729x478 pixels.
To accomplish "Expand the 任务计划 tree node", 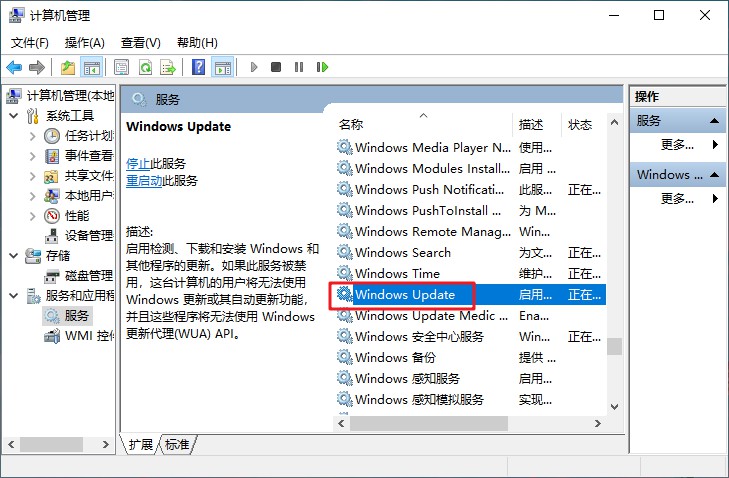I will click(32, 136).
